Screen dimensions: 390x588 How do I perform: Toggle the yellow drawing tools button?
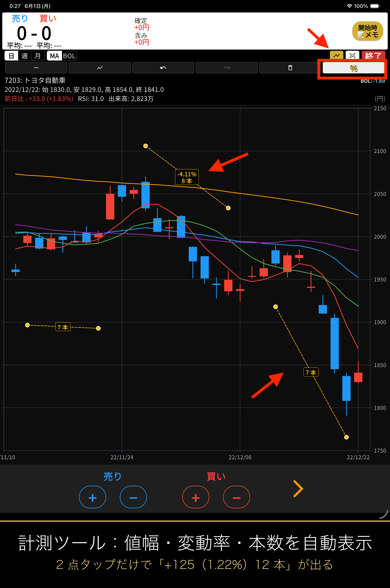click(x=337, y=56)
